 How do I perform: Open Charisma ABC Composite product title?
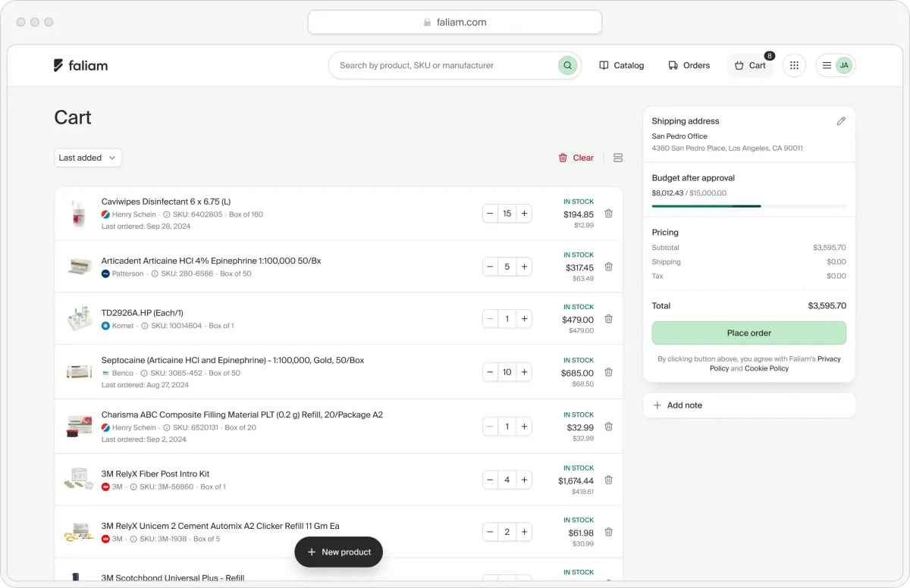(242, 414)
